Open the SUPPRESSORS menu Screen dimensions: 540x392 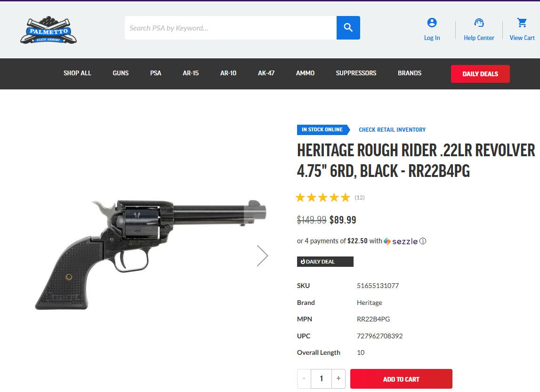coord(356,73)
